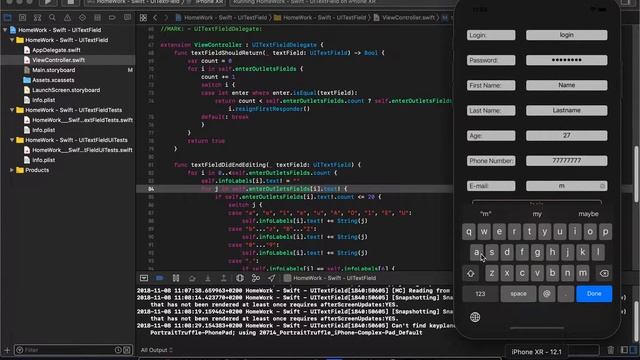Open the Symbol navigator
Image resolution: width=640 pixels, height=360 pixels.
point(38,18)
